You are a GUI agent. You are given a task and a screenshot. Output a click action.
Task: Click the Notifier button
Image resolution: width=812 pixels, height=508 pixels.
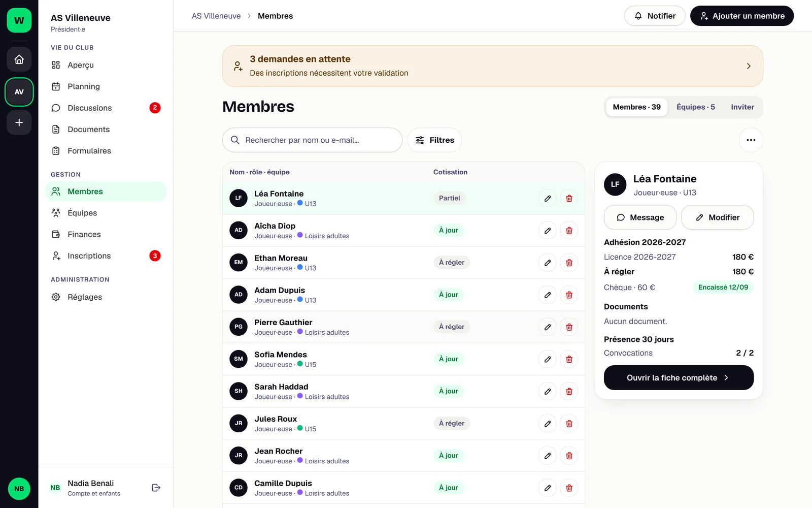(655, 16)
